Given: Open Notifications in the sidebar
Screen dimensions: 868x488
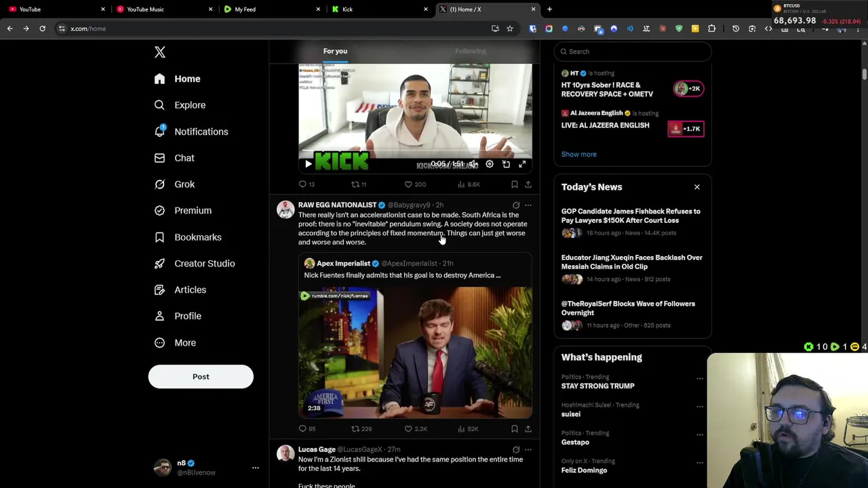Looking at the screenshot, I should [191, 131].
